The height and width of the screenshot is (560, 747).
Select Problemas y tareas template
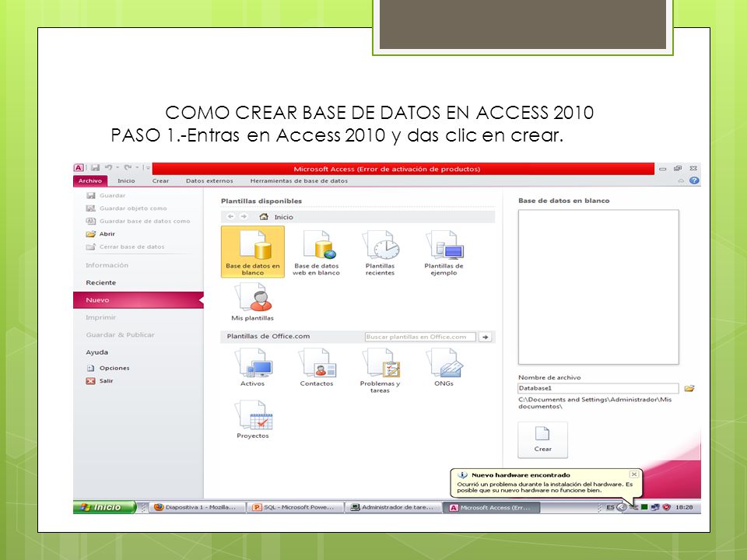pyautogui.click(x=381, y=370)
